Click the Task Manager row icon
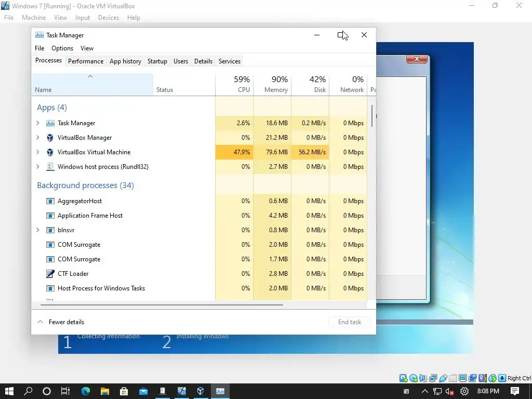 point(50,123)
